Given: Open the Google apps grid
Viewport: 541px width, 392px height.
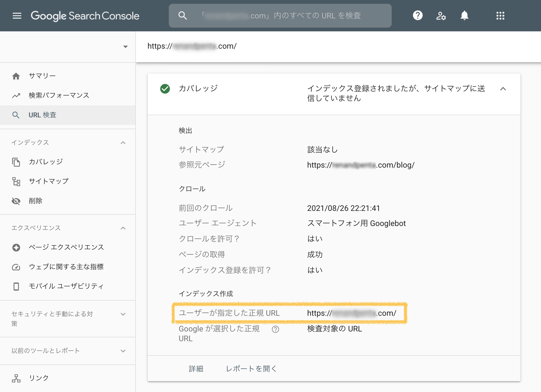Looking at the screenshot, I should (500, 16).
